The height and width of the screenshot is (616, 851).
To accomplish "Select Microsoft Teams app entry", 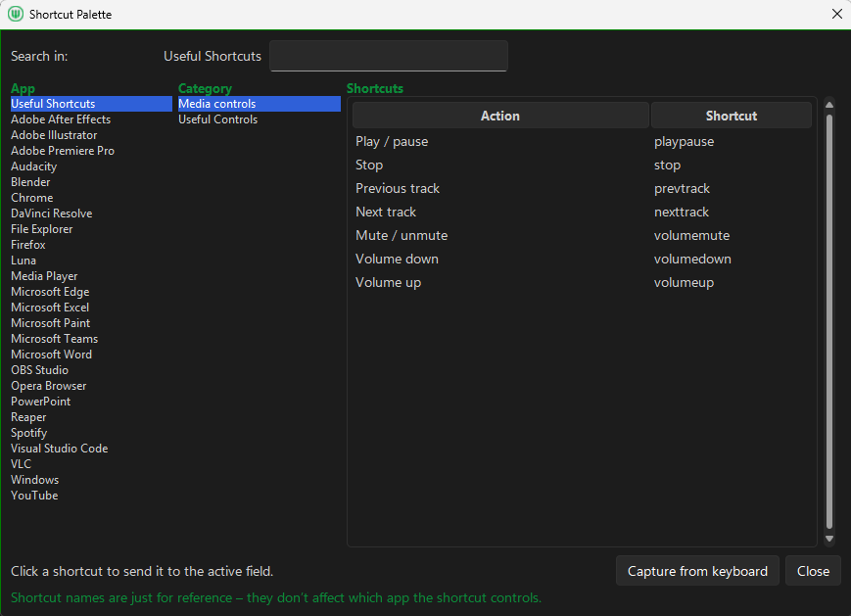I will pos(54,340).
